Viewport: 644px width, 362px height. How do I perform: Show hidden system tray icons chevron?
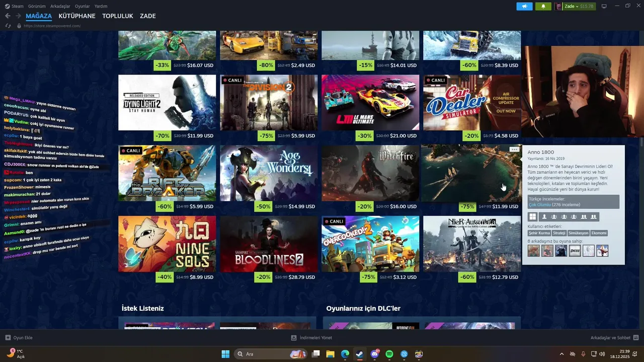pos(561,354)
